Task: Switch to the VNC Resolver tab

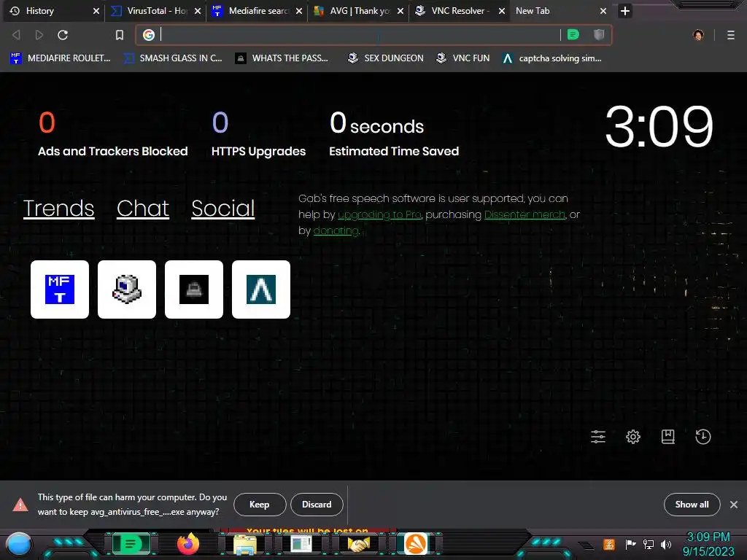Action: pos(460,10)
